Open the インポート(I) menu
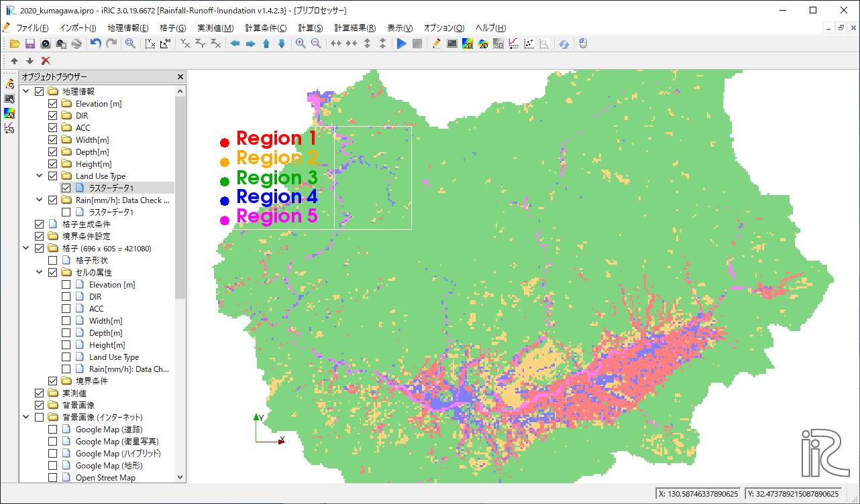860x504 pixels. coord(78,27)
